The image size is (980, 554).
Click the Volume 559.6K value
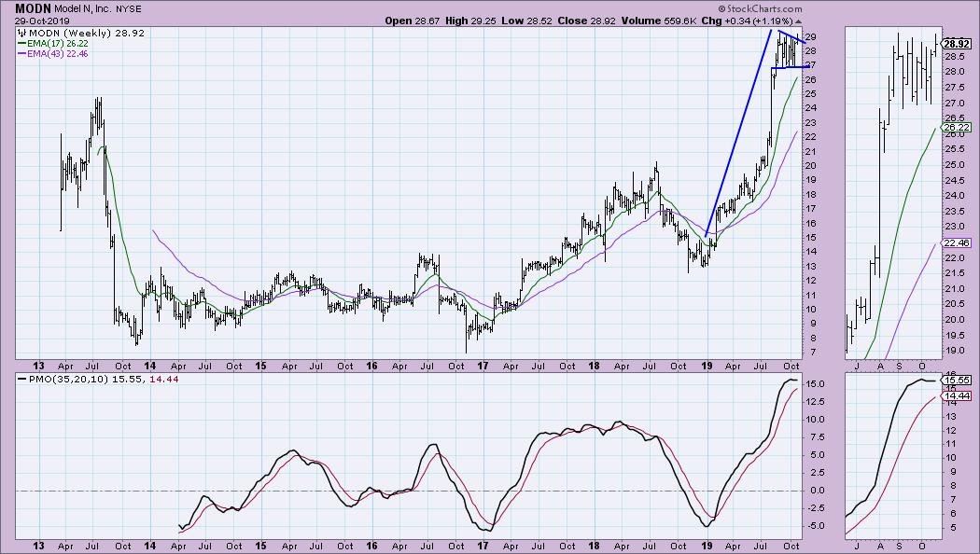pos(659,21)
